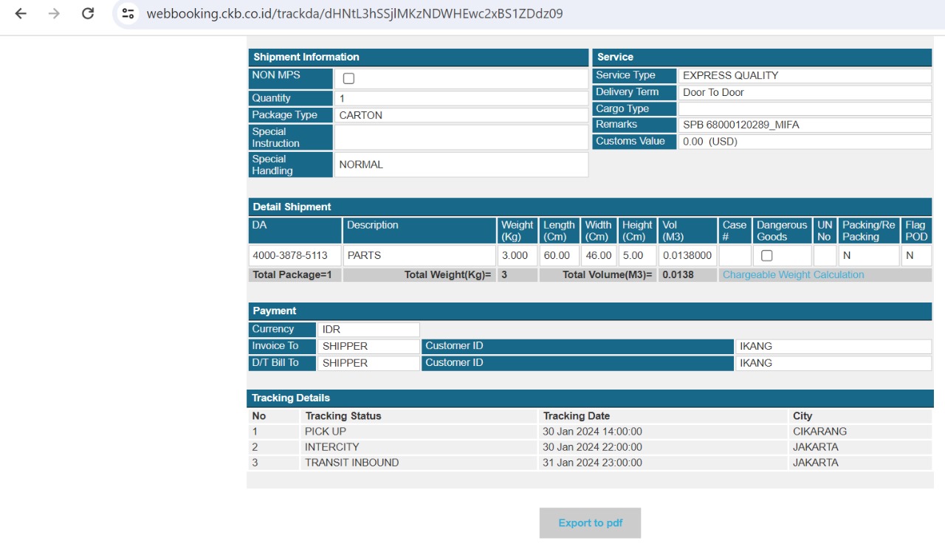Click the Package Type CARTON field

coord(461,115)
